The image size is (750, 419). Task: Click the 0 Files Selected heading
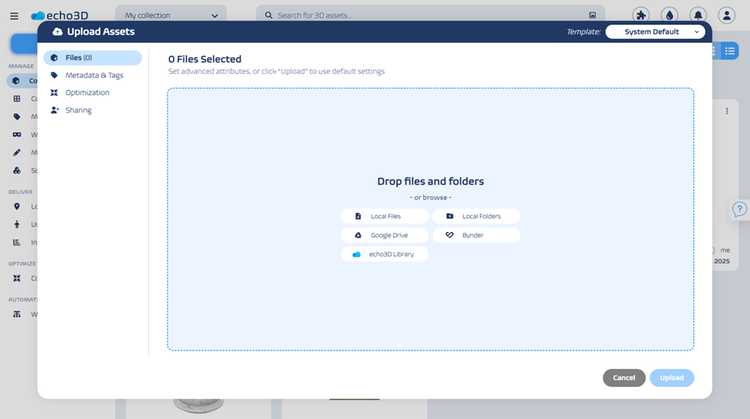205,59
